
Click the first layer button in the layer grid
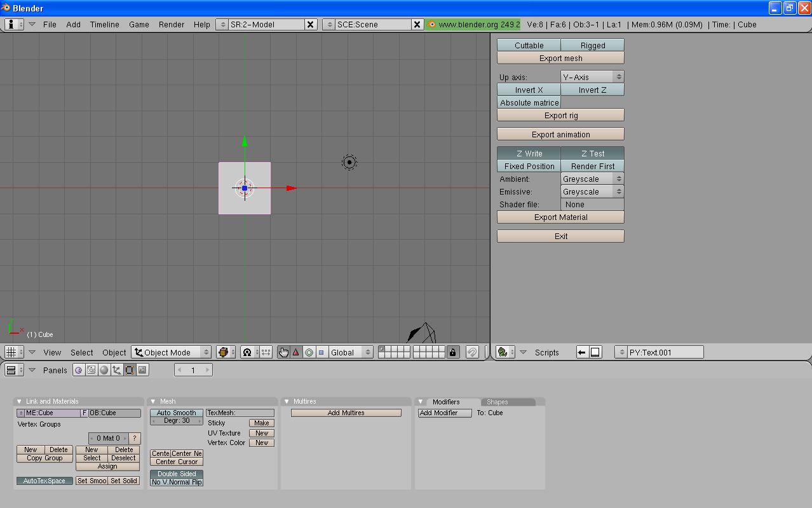click(381, 349)
